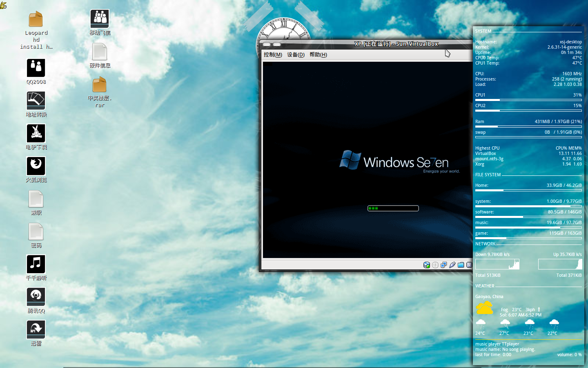Image resolution: width=588 pixels, height=368 pixels.
Task: Select the 硬件信息 text file icon
Action: pyautogui.click(x=100, y=52)
